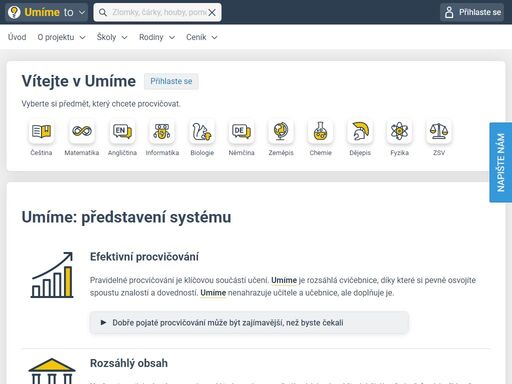Select the Angličtina EN icon
The image size is (512, 384).
pyautogui.click(x=122, y=131)
